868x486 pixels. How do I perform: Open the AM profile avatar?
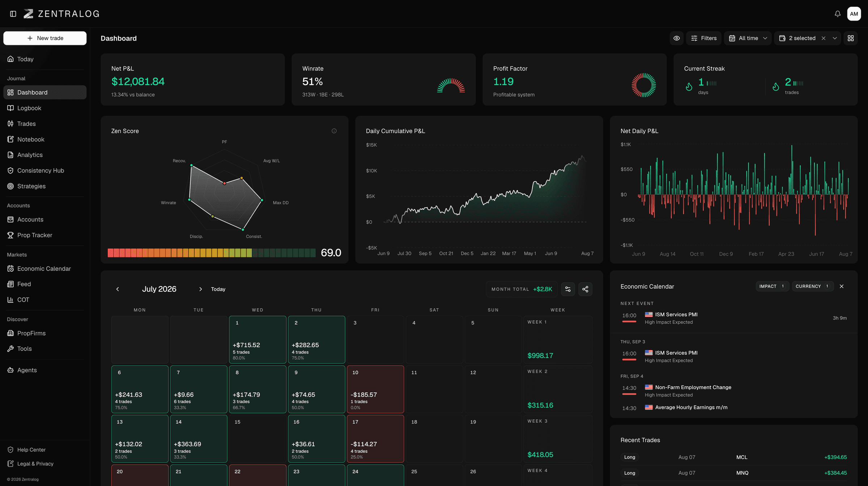854,14
